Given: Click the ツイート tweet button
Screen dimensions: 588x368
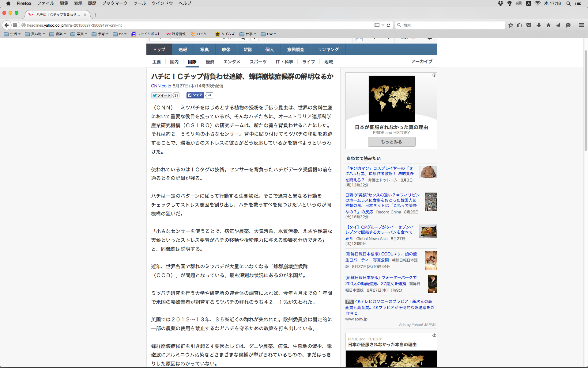Looking at the screenshot, I should click(x=161, y=95).
